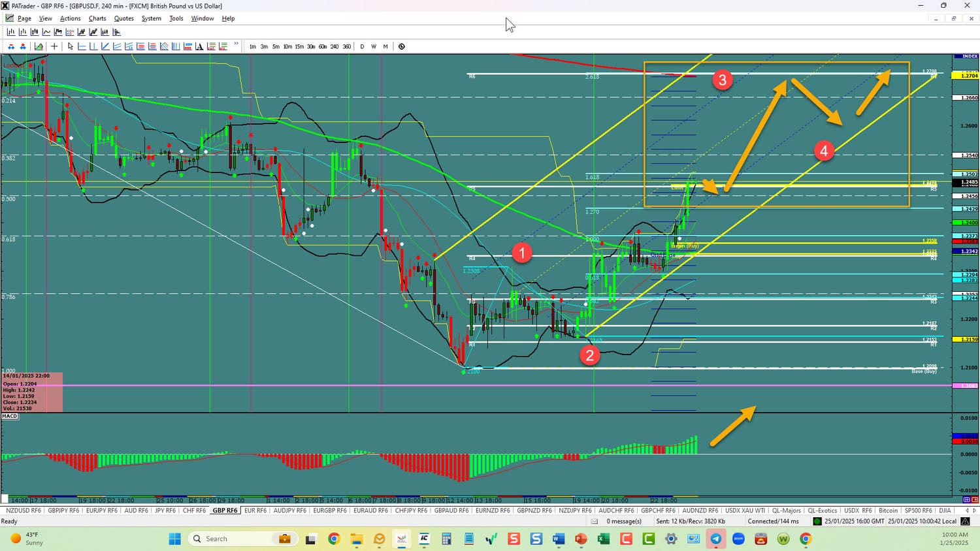
Task: Open the Quotes menu
Action: (x=123, y=18)
